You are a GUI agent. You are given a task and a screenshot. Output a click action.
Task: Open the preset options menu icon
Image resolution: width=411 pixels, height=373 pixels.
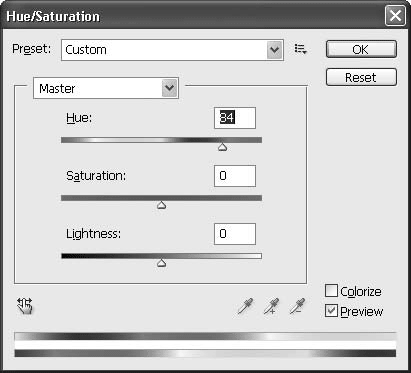coord(300,50)
